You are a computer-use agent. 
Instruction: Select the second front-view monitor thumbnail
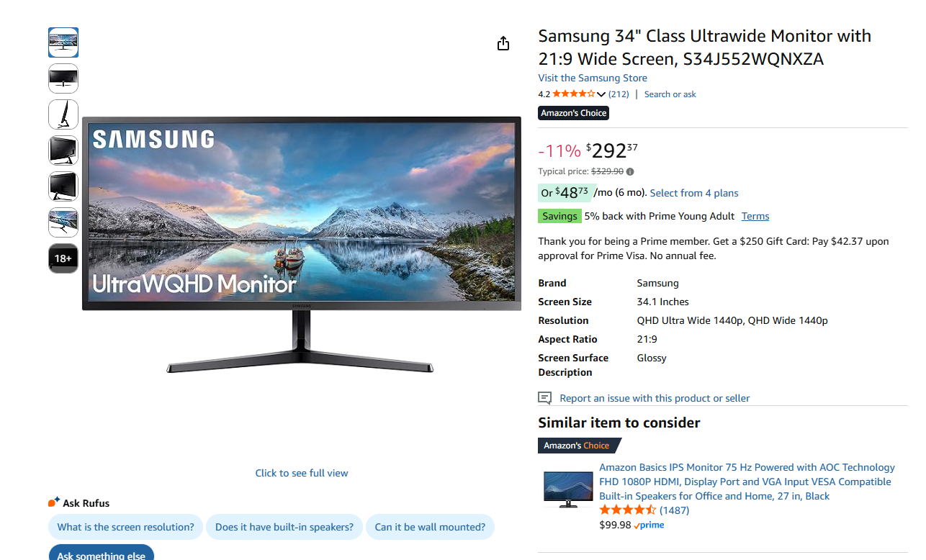[x=63, y=78]
